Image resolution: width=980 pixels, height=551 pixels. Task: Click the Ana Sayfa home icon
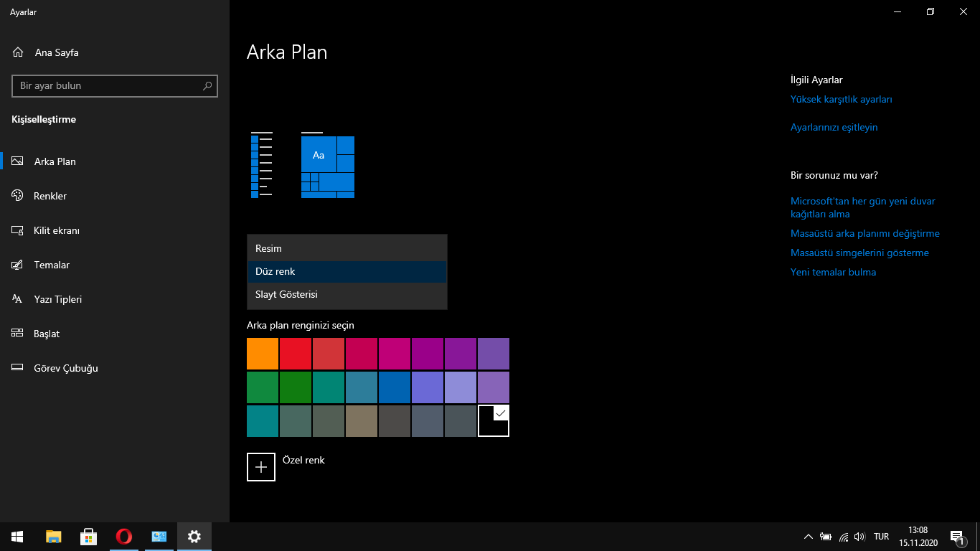point(18,52)
